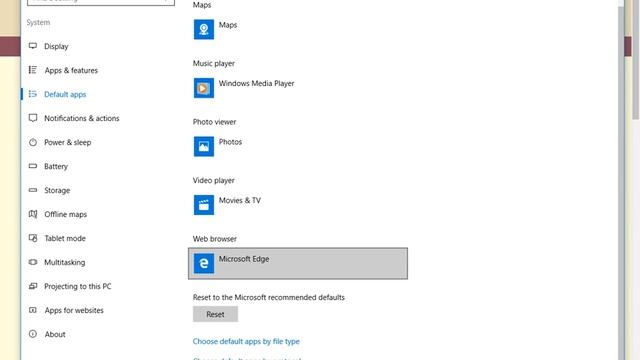Open Notifications & actions speech-bubble icon

(x=33, y=118)
